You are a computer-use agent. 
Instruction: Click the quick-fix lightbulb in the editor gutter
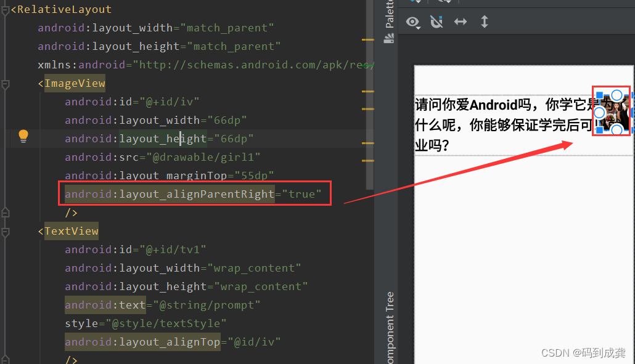23,134
